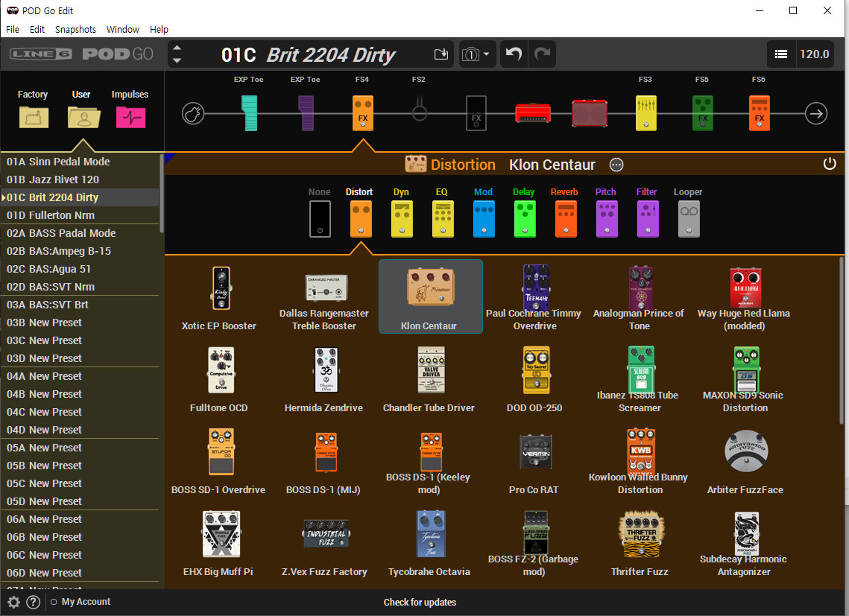
Task: Click the signal output arrow block
Action: 816,113
